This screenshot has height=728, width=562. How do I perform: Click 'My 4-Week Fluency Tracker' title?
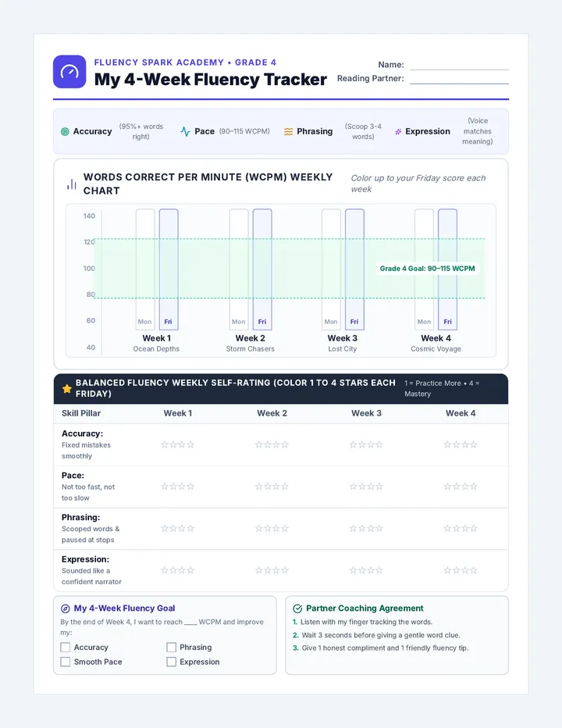click(x=211, y=80)
